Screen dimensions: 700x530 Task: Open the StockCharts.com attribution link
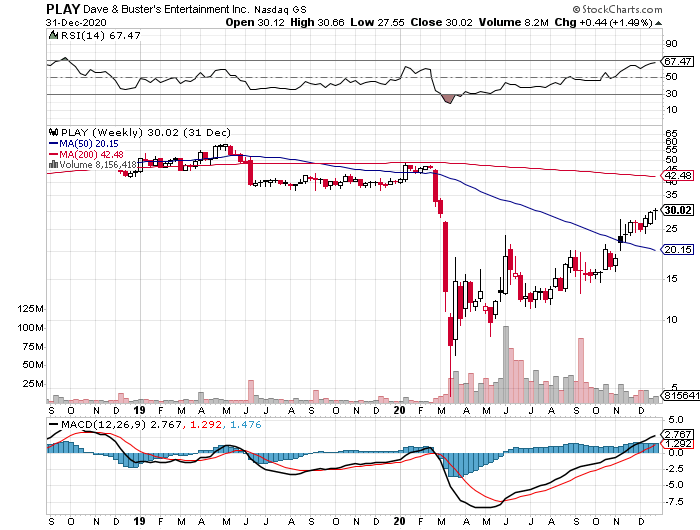pos(617,9)
